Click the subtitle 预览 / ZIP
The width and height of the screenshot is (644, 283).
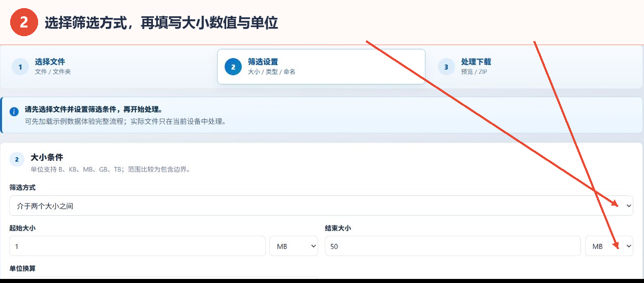tap(474, 72)
